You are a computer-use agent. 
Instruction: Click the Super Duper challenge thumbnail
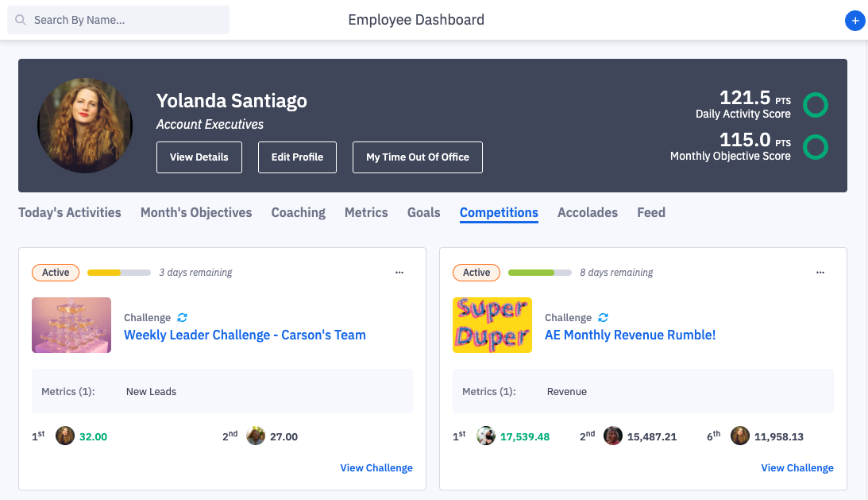pyautogui.click(x=492, y=325)
